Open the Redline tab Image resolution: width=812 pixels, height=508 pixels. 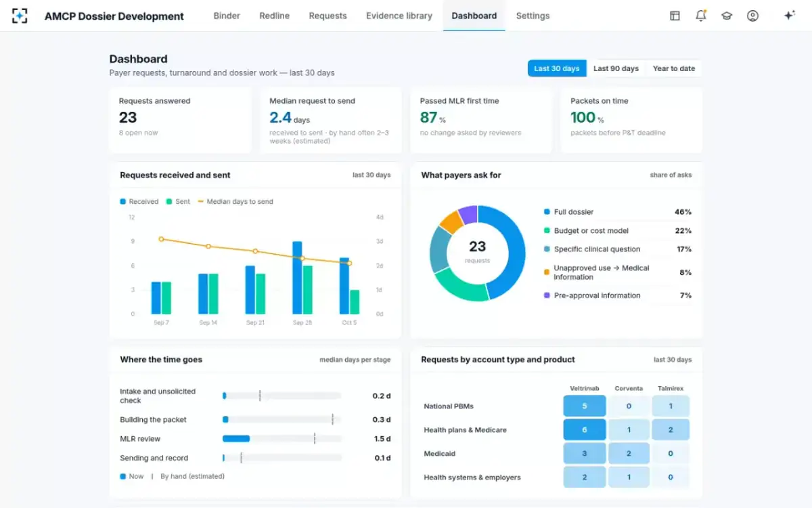[275, 16]
